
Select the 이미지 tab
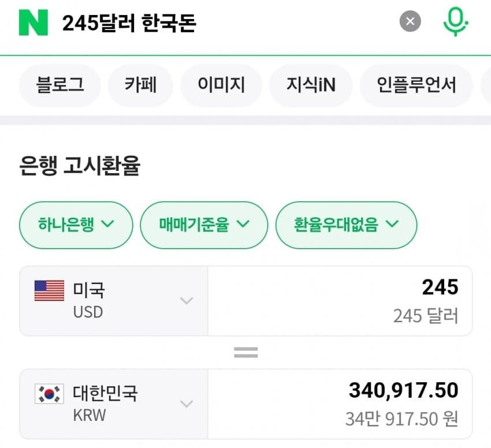pyautogui.click(x=221, y=85)
